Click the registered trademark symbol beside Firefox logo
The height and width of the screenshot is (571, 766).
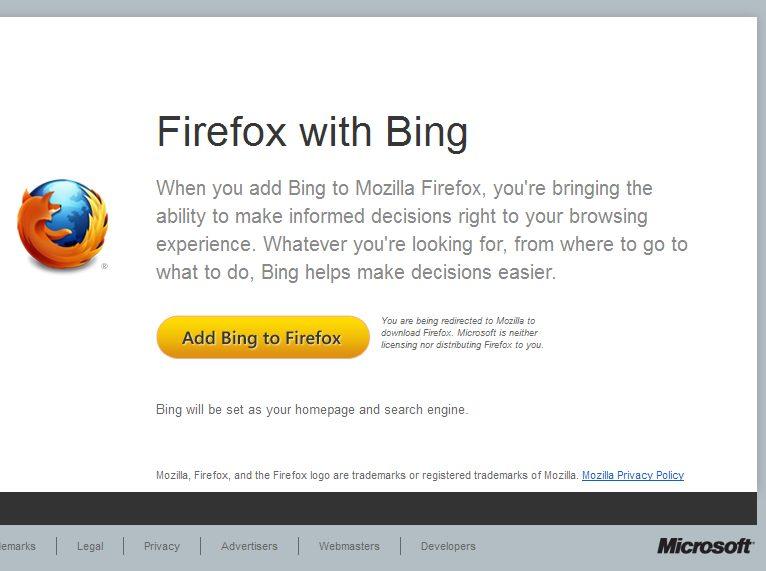click(105, 266)
